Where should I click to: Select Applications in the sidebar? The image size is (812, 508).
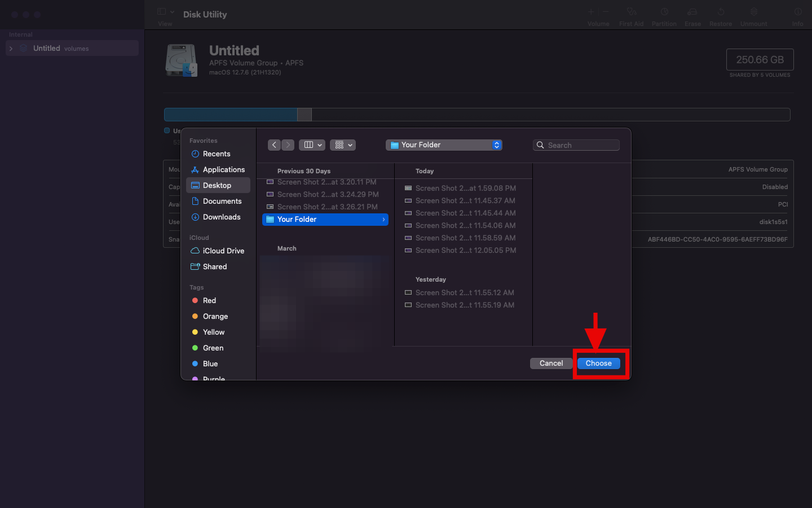(223, 170)
